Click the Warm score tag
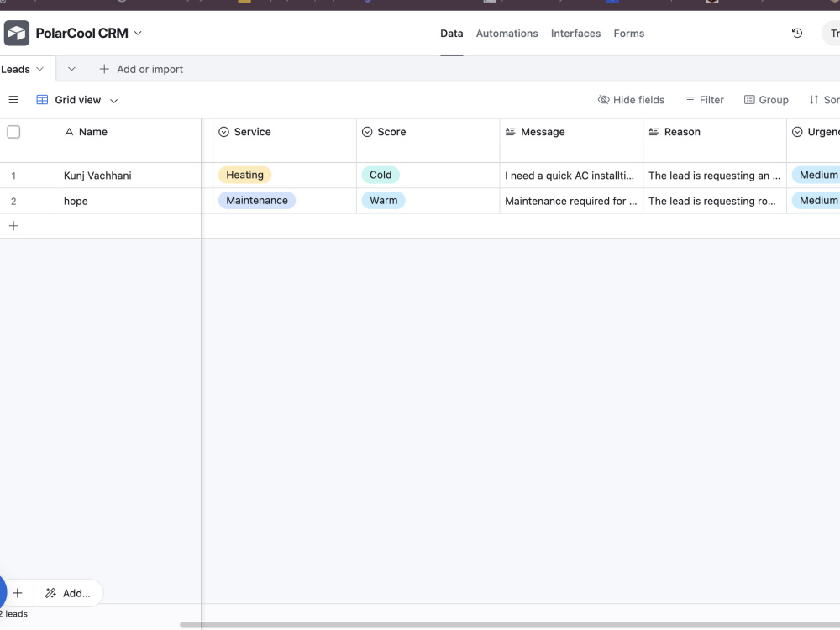The image size is (840, 630). (384, 201)
